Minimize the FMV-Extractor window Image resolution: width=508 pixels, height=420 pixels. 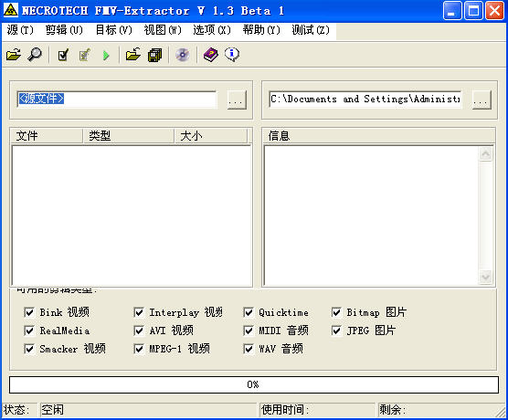[x=452, y=11]
